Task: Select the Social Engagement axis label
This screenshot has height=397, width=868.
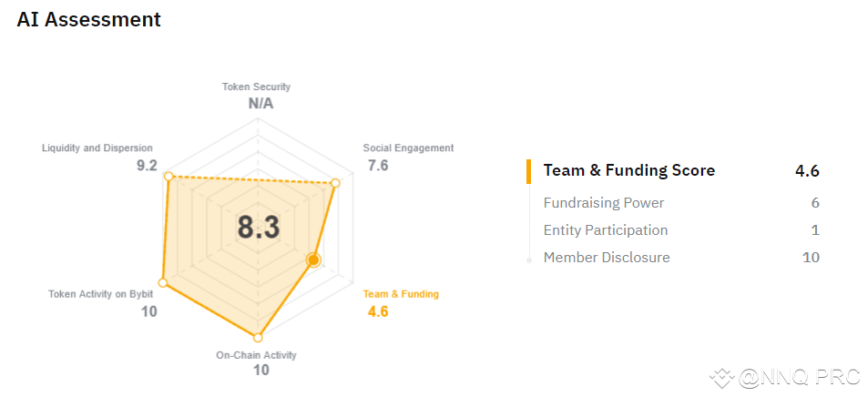Action: pos(408,148)
